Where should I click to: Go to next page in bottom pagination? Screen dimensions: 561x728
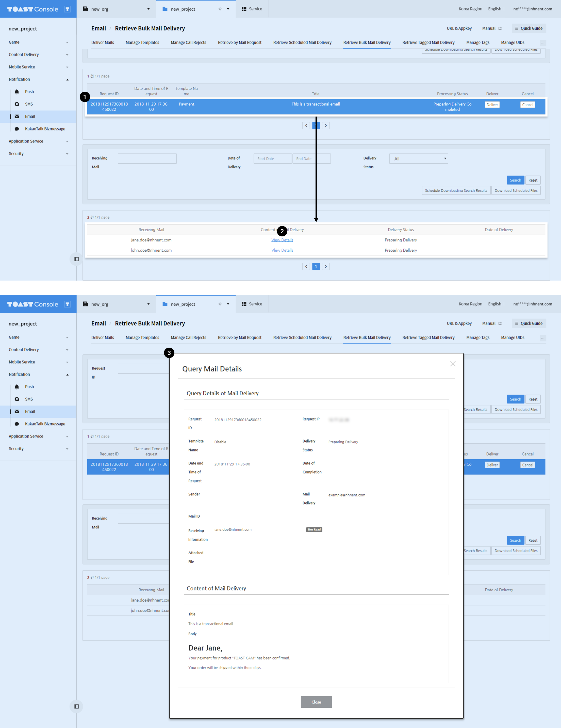326,266
